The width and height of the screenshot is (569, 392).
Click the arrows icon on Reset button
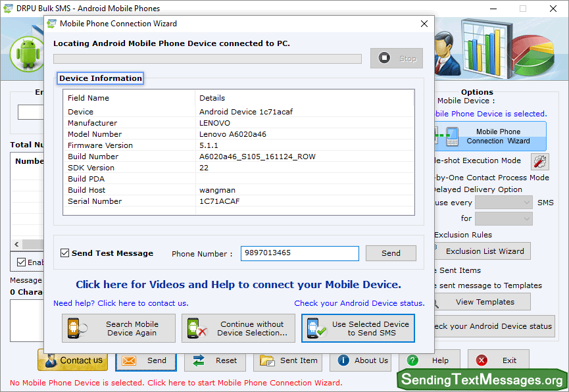tap(199, 361)
